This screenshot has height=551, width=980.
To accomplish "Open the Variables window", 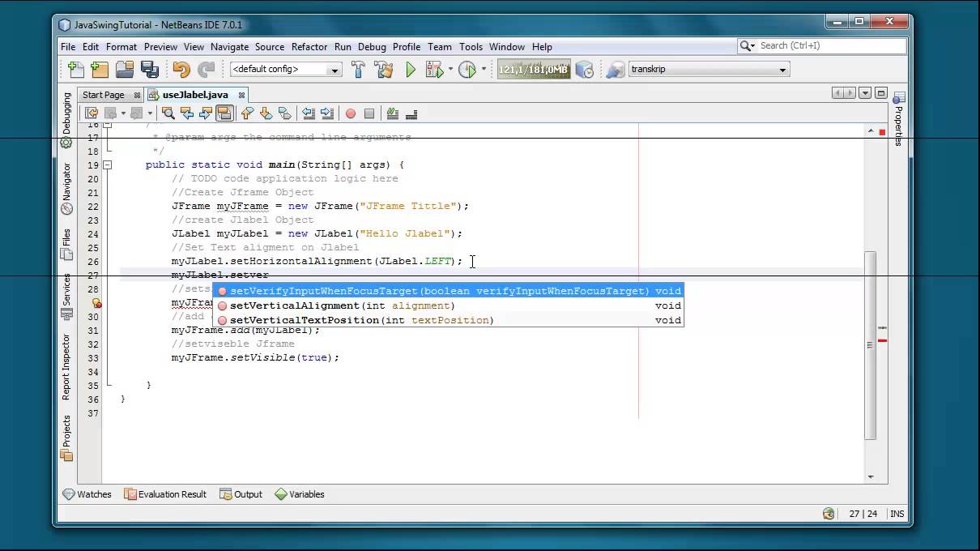I will tap(300, 494).
